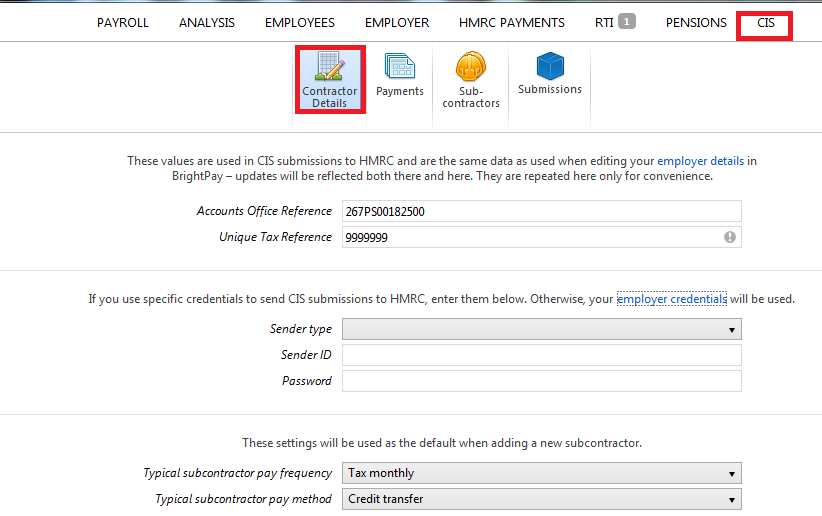Follow the employer details link
Viewport: 822px width, 516px height.
click(700, 161)
